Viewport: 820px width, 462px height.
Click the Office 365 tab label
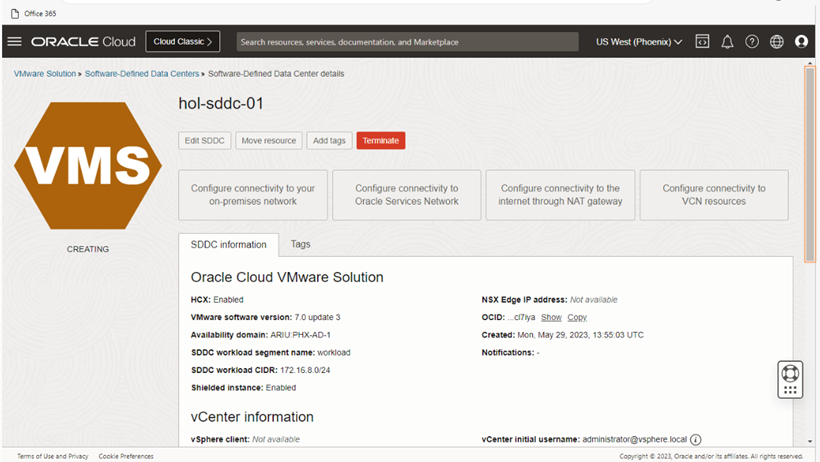pos(40,14)
